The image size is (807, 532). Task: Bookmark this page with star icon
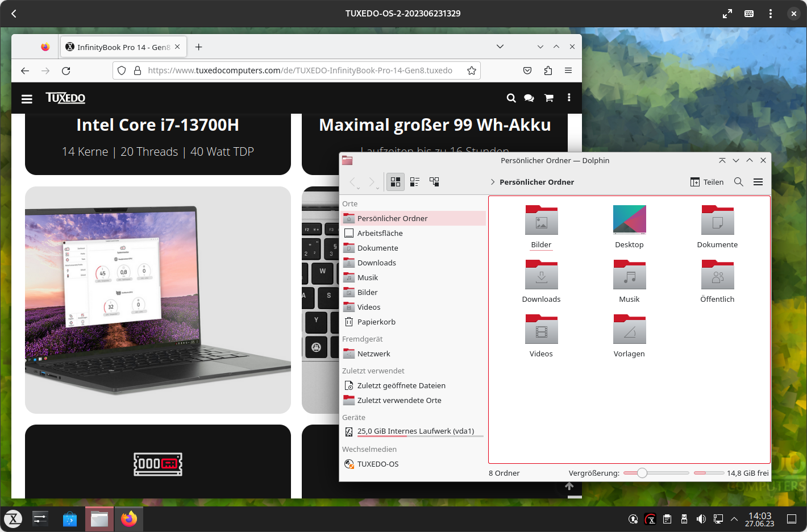coord(472,70)
